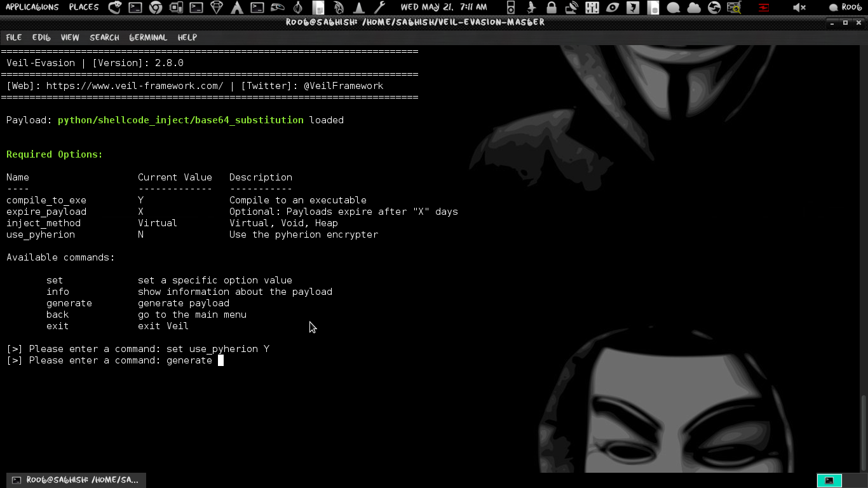Click the dragon launcher icon
This screenshot has height=488, width=868.
(x=339, y=8)
